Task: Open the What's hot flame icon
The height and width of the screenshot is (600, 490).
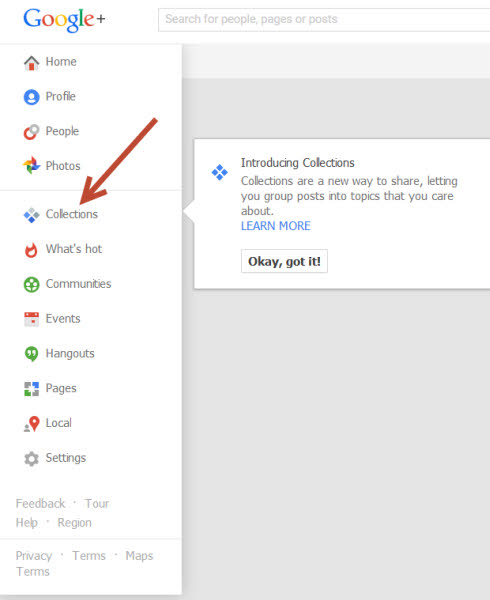Action: 31,250
